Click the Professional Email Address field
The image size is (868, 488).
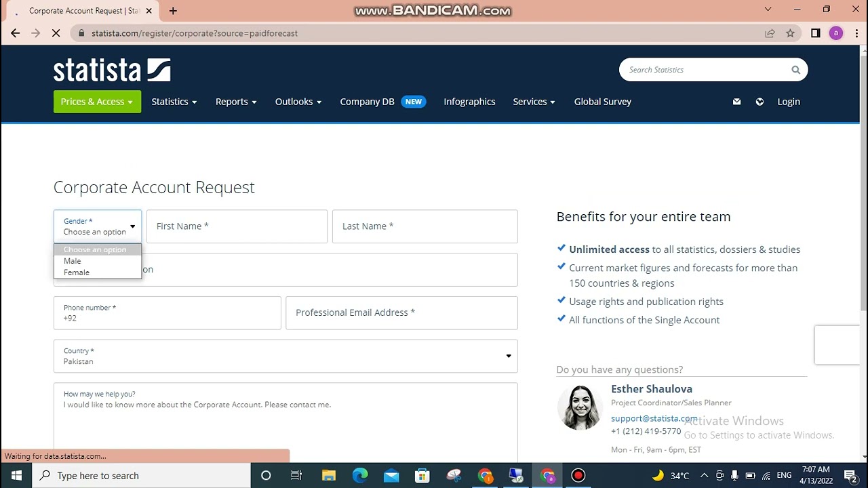401,313
